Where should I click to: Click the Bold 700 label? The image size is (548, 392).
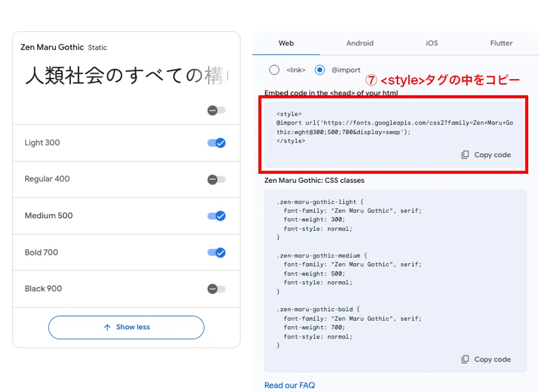pyautogui.click(x=41, y=252)
